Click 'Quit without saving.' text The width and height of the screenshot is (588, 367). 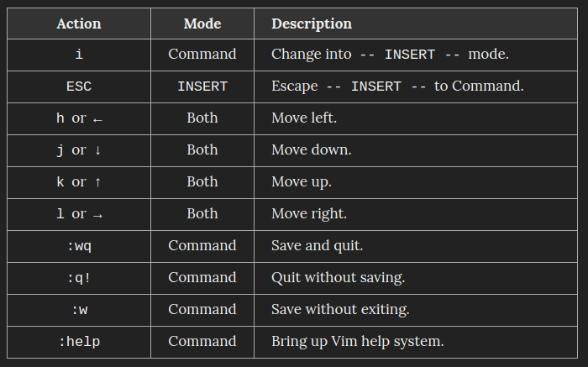coord(339,278)
